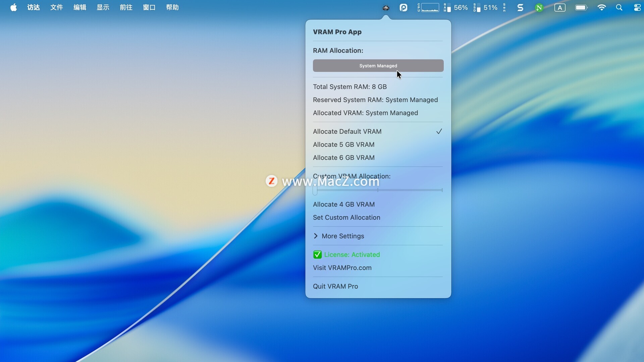Click the right end of VRAM slider
Viewport: 644px width, 362px height.
[x=442, y=190]
